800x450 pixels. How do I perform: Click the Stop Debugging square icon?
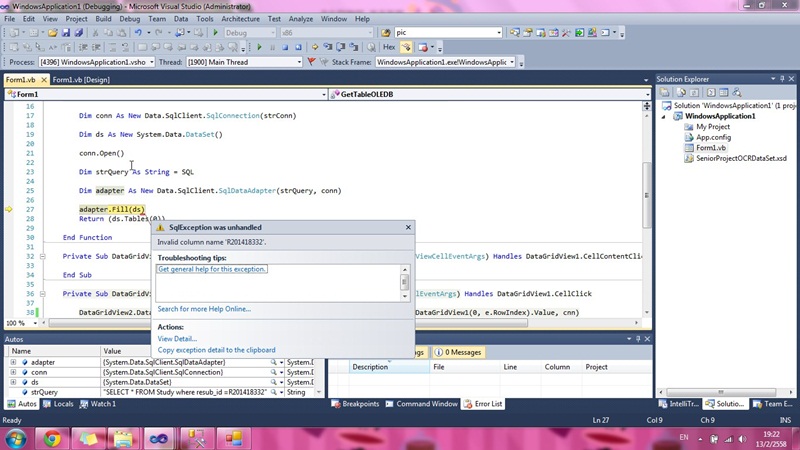click(285, 47)
